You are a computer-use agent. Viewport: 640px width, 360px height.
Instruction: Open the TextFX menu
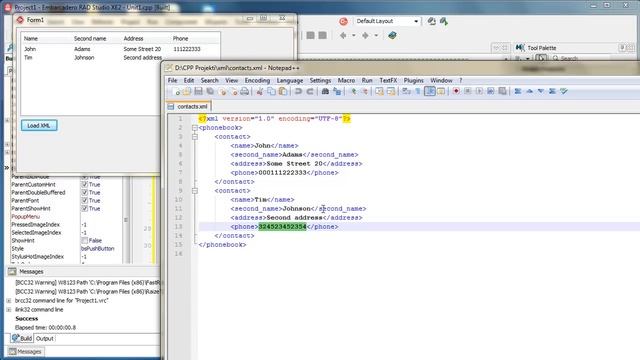click(388, 80)
